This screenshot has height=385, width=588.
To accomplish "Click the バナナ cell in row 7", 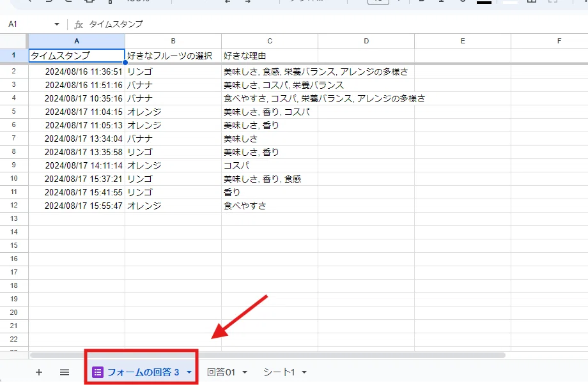I will [173, 139].
